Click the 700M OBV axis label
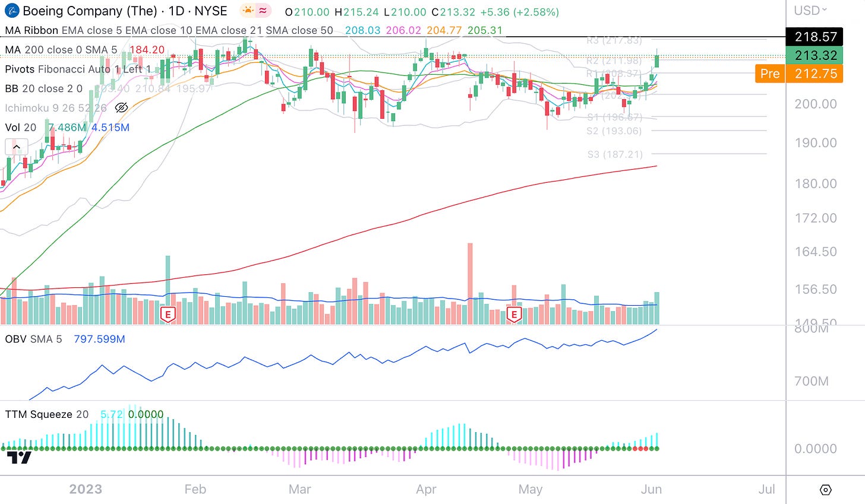The image size is (865, 504). coord(812,381)
